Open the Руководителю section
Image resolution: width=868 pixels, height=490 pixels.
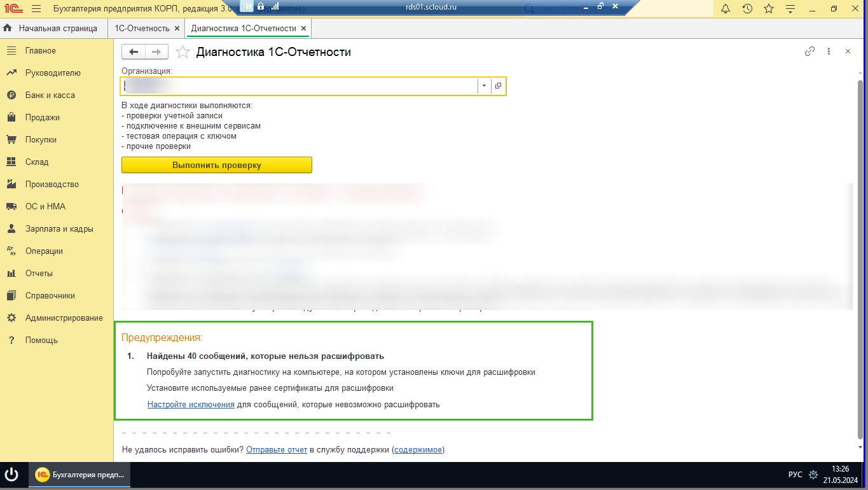[x=57, y=73]
